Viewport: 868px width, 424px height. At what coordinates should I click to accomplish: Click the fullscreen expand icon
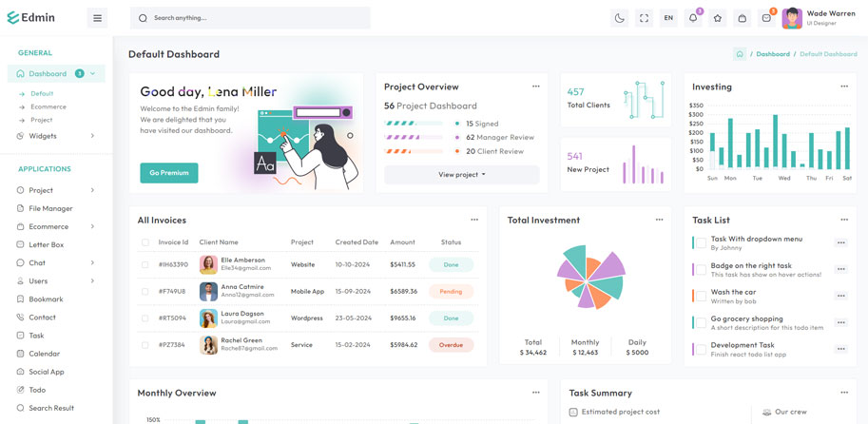pyautogui.click(x=644, y=18)
